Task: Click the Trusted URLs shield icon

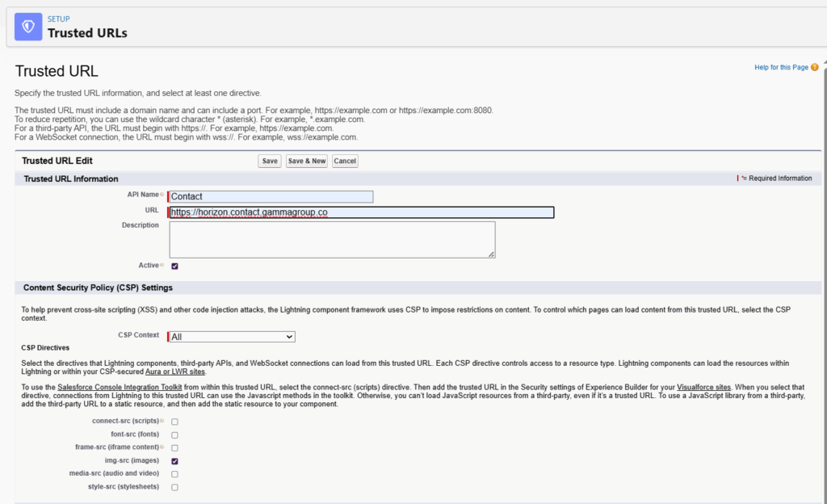Action: point(28,27)
